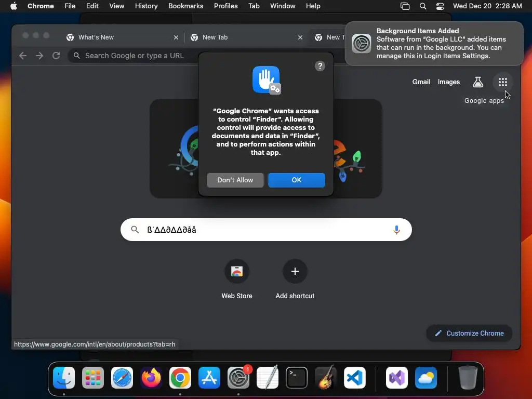
Task: Open the Profiles menu
Action: pyautogui.click(x=225, y=6)
